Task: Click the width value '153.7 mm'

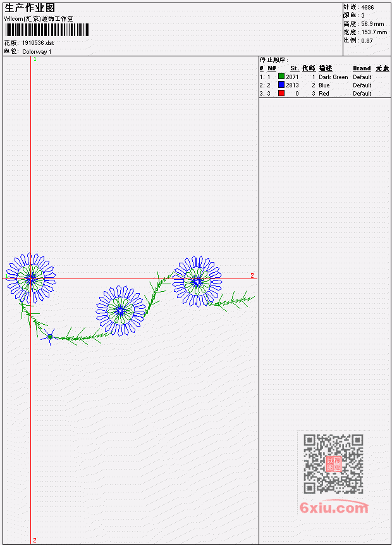Action: 374,32
